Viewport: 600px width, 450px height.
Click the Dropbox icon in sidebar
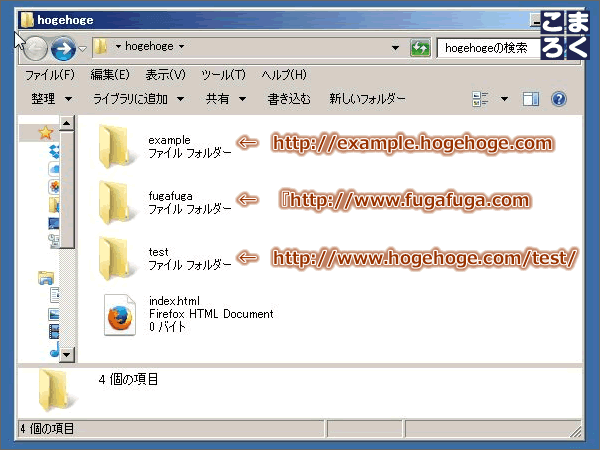tap(54, 151)
